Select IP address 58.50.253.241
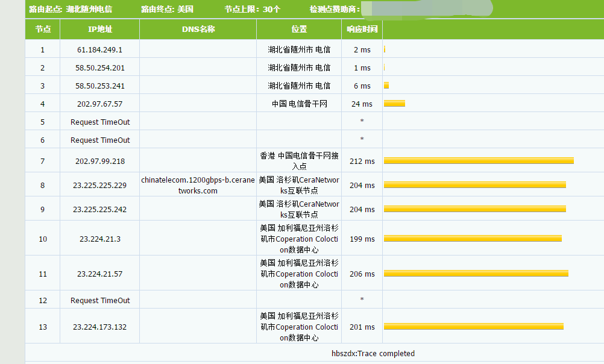604x364 pixels. pos(100,86)
